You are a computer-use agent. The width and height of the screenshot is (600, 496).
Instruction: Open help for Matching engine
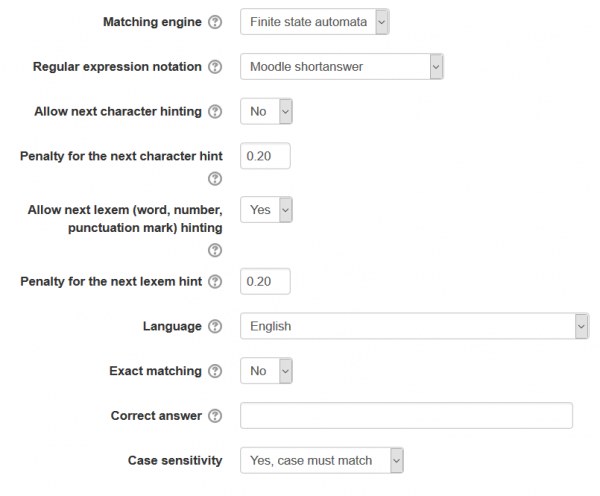pos(215,22)
